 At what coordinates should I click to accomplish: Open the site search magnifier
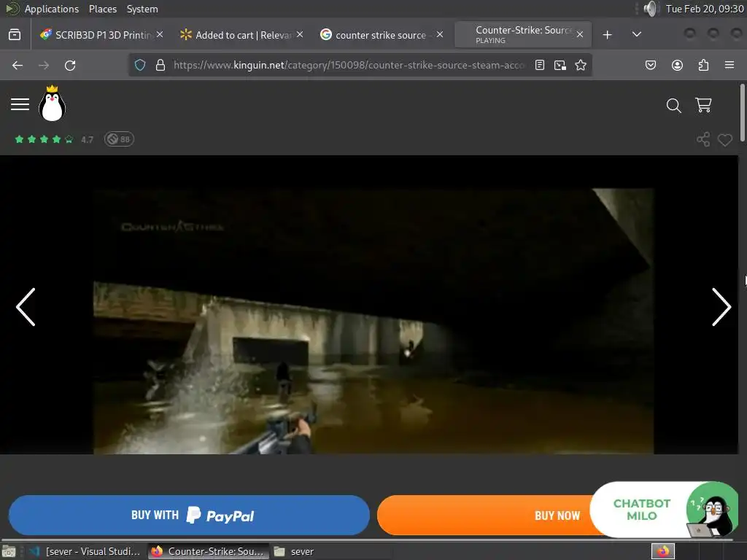point(673,105)
